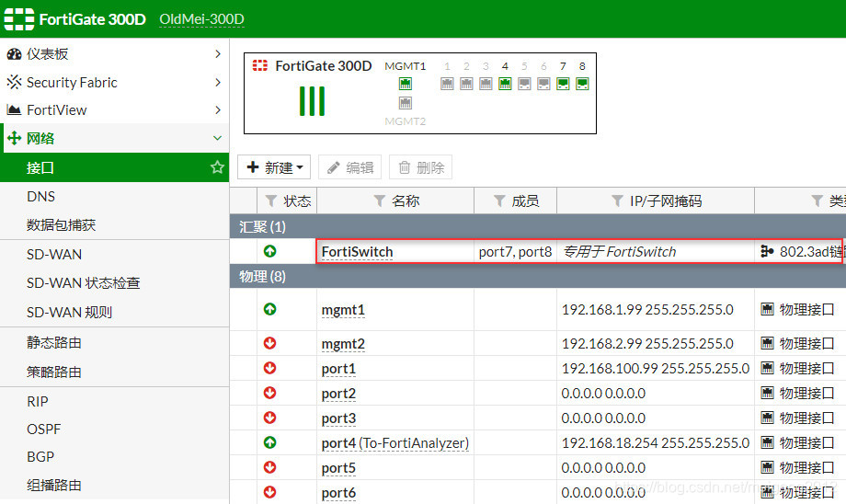Expand the FortiView menu chevron

[x=217, y=110]
